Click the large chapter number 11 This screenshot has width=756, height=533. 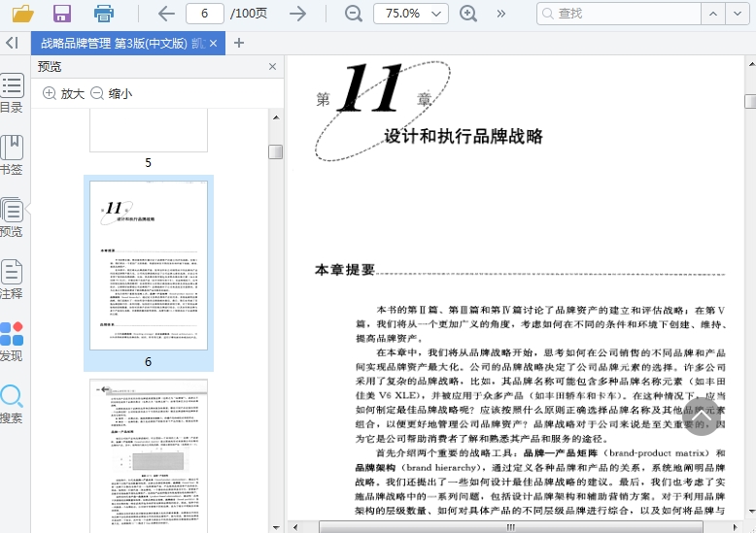(x=370, y=88)
